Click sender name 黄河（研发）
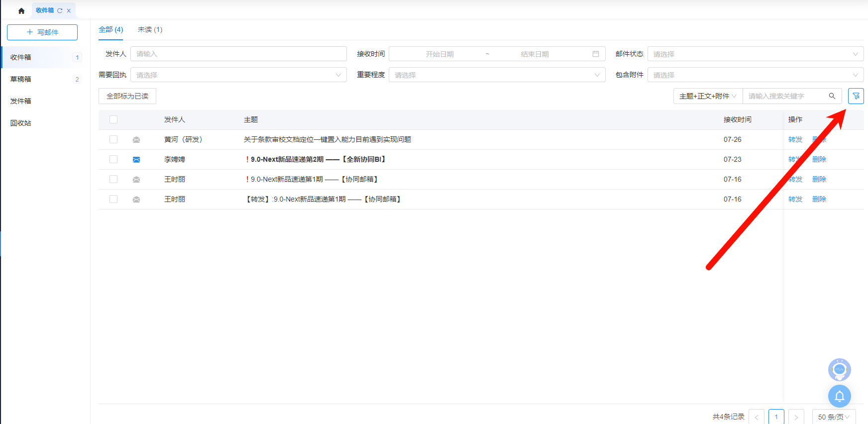 coord(183,139)
